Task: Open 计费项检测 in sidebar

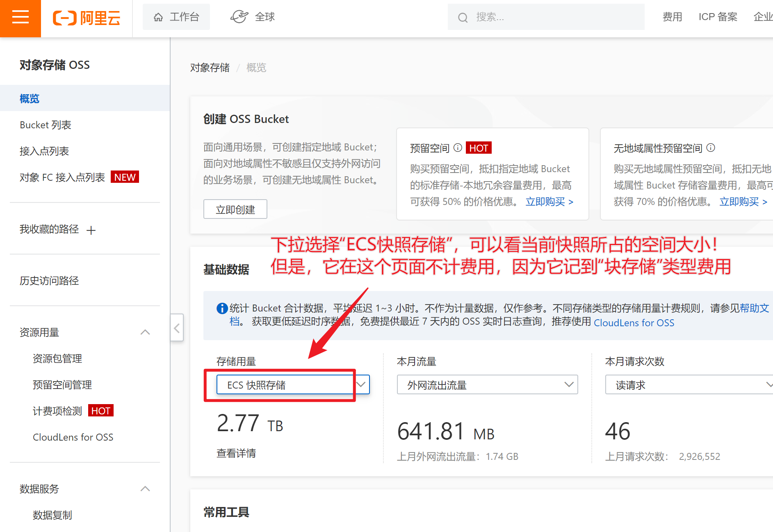Action: pyautogui.click(x=57, y=411)
